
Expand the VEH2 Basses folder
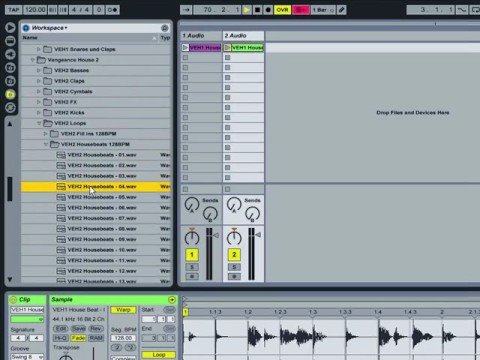click(39, 70)
